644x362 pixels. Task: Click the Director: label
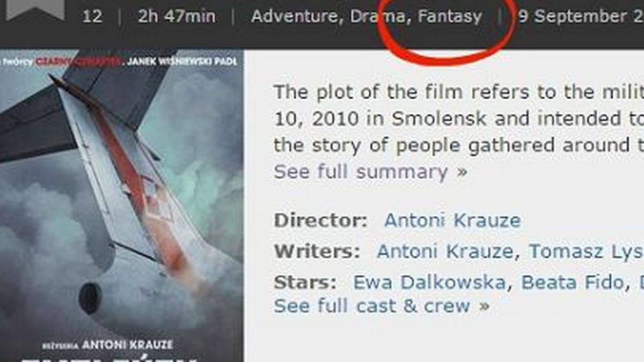[x=320, y=220]
